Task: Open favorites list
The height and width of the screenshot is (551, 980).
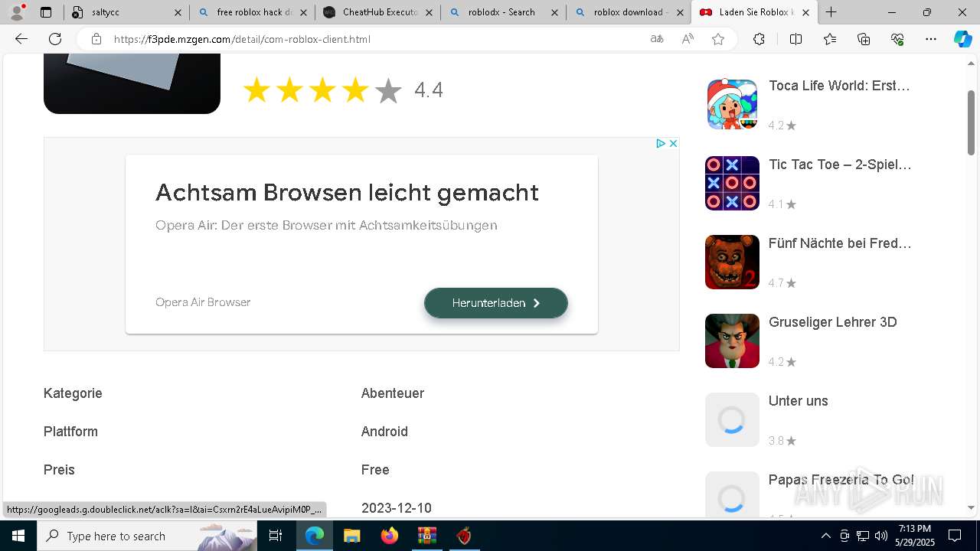Action: point(830,39)
